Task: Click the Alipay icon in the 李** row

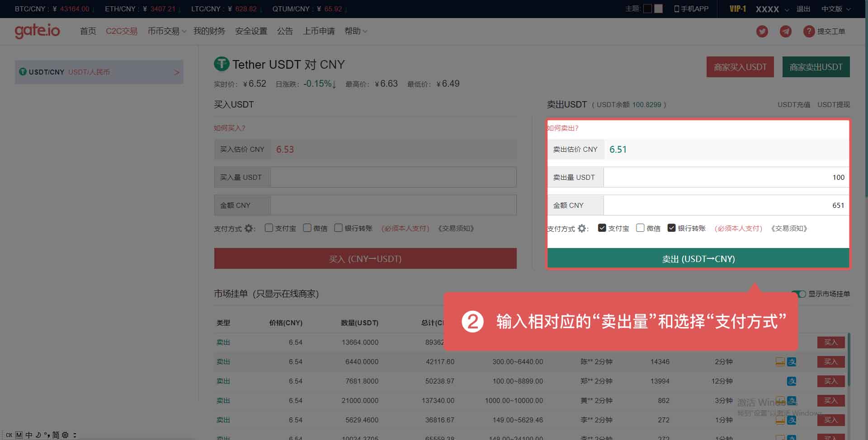Action: (x=792, y=420)
